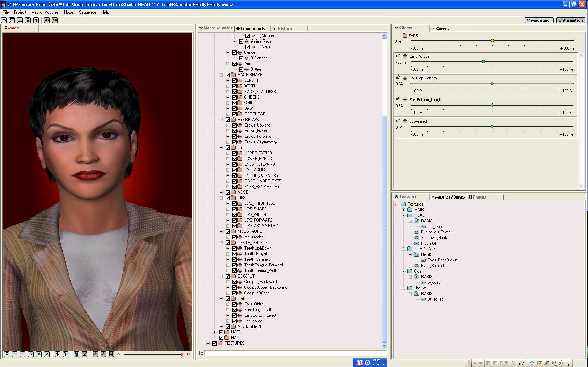Open the Macro-Muscles menu
This screenshot has width=588, height=367.
click(45, 12)
